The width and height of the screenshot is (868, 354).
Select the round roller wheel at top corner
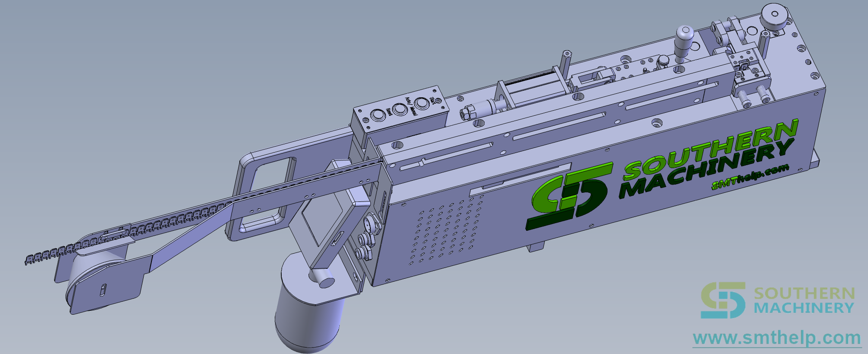point(774,18)
